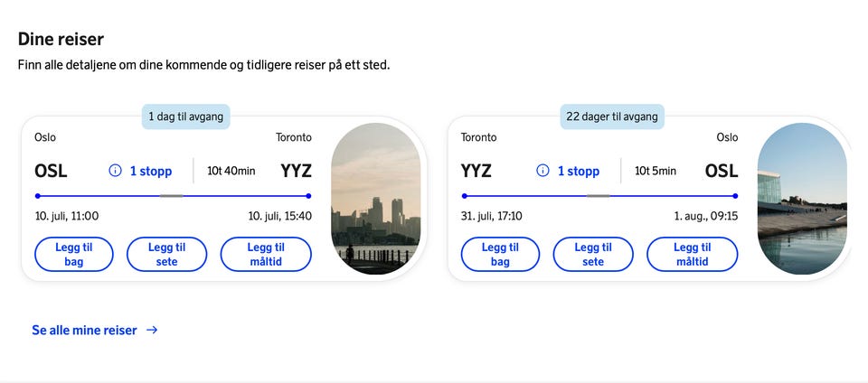The height and width of the screenshot is (383, 868).
Task: Click info icon on Oslo–Toronto trip
Action: point(115,171)
